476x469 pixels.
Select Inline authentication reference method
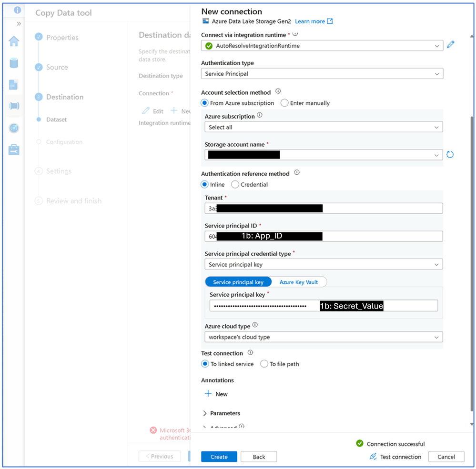pos(204,184)
